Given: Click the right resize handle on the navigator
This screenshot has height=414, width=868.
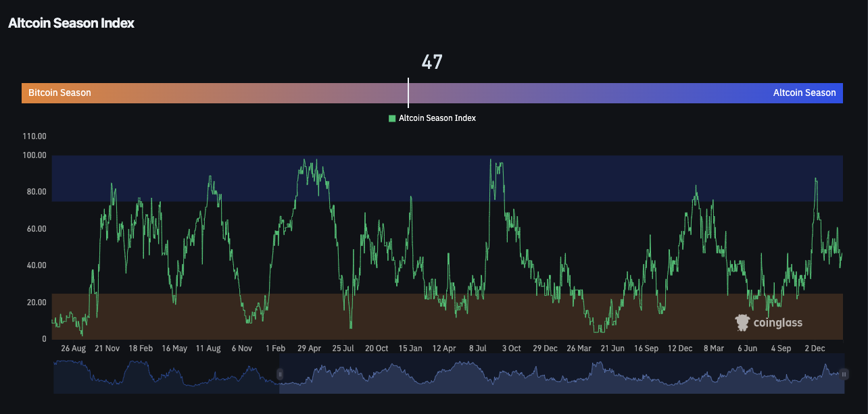Looking at the screenshot, I should [844, 373].
